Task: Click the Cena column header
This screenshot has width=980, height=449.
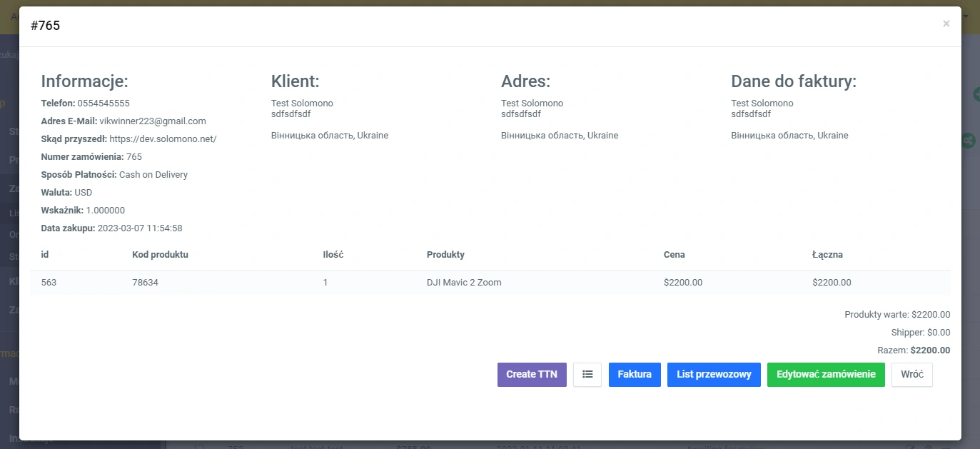Action: click(x=674, y=255)
